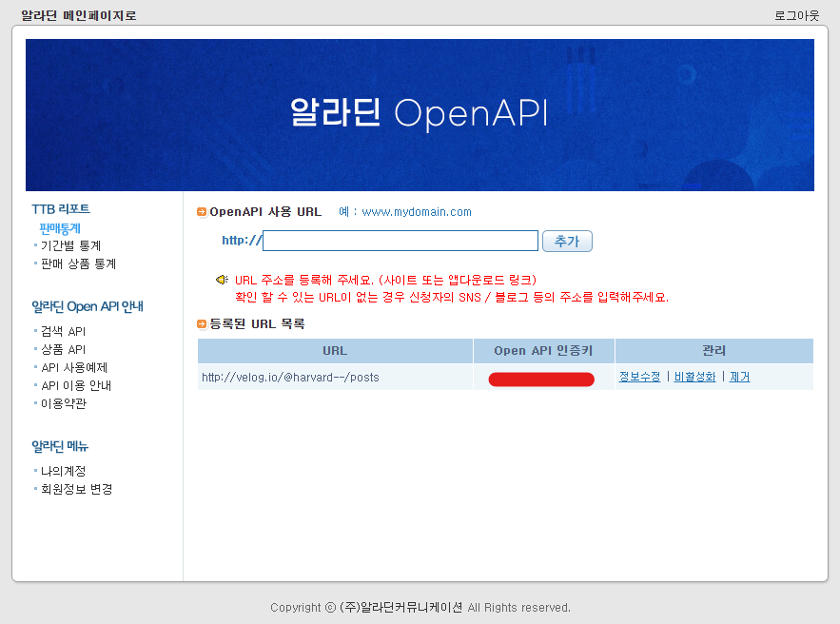Click the 추가 button

[567, 241]
